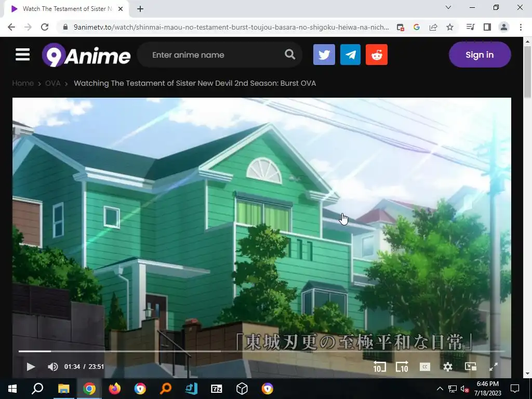Click page scrollbar down arrow
This screenshot has width=532, height=399.
[527, 374]
